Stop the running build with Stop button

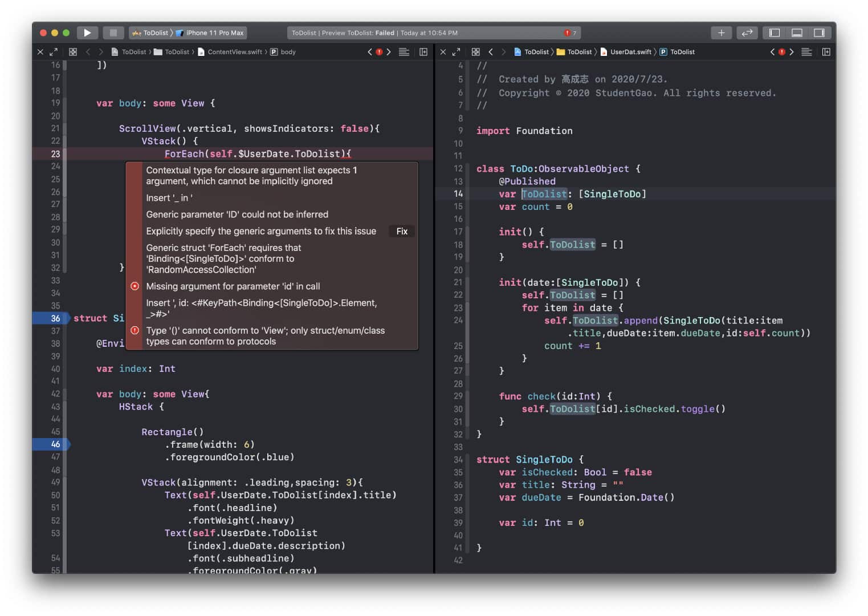[113, 33]
